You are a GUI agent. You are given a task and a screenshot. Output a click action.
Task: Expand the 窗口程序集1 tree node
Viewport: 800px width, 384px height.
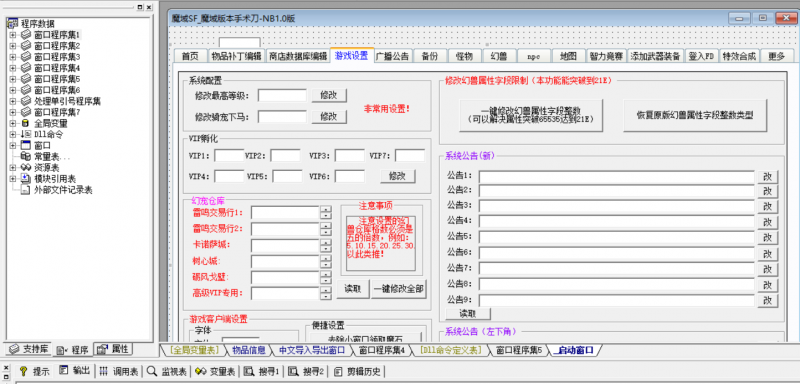[x=12, y=35]
